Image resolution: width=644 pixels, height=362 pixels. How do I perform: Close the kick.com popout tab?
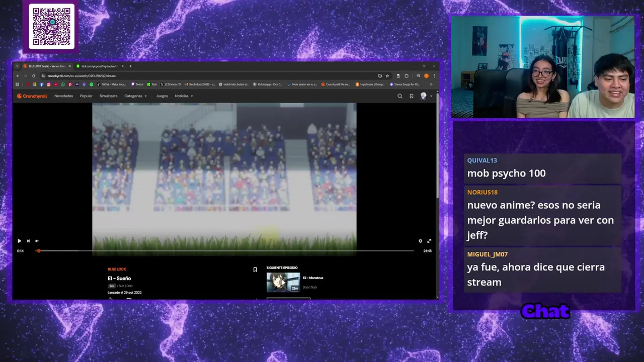pos(123,66)
